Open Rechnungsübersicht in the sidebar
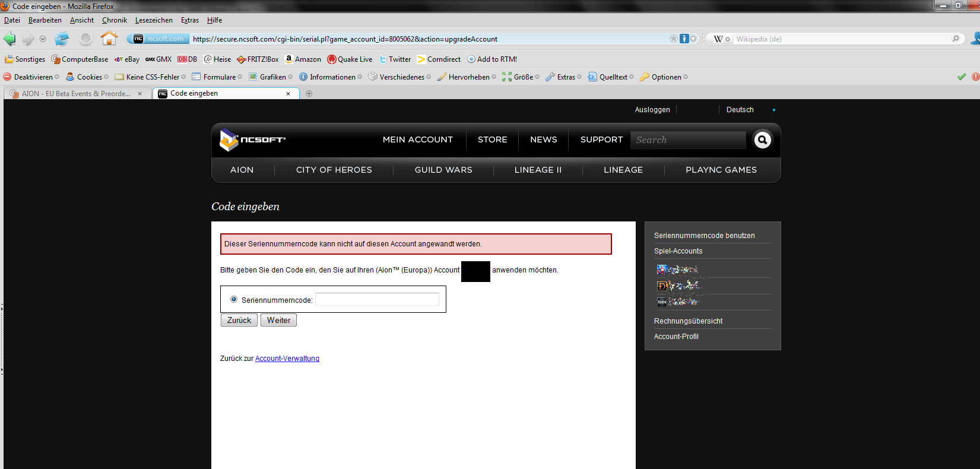This screenshot has width=980, height=469. [x=689, y=321]
